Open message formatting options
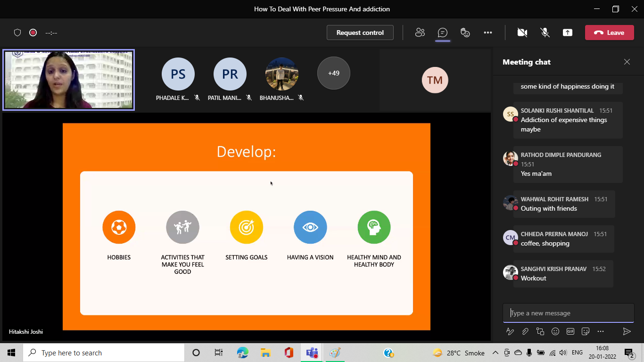 coord(510,331)
